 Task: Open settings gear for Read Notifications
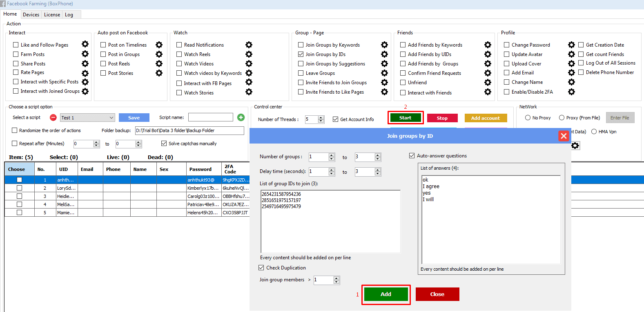pyautogui.click(x=249, y=45)
